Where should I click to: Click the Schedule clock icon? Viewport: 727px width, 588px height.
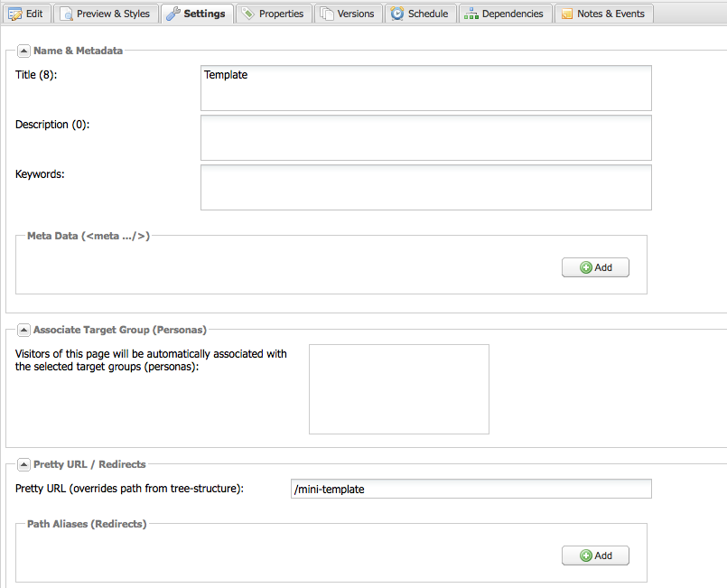pyautogui.click(x=397, y=14)
